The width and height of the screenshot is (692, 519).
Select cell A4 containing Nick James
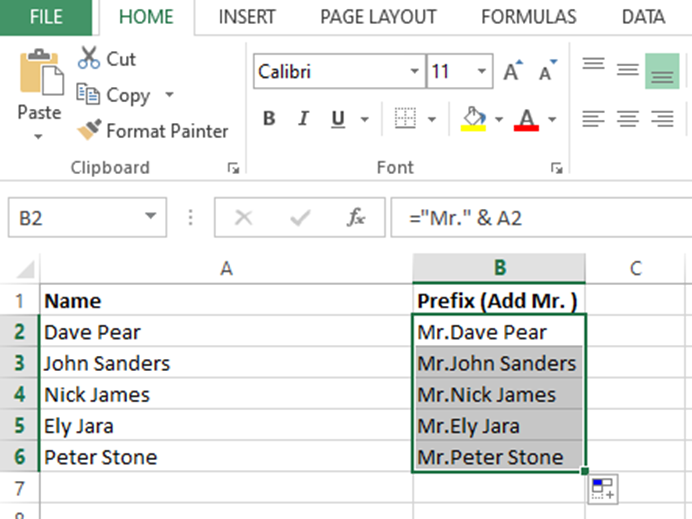(225, 394)
